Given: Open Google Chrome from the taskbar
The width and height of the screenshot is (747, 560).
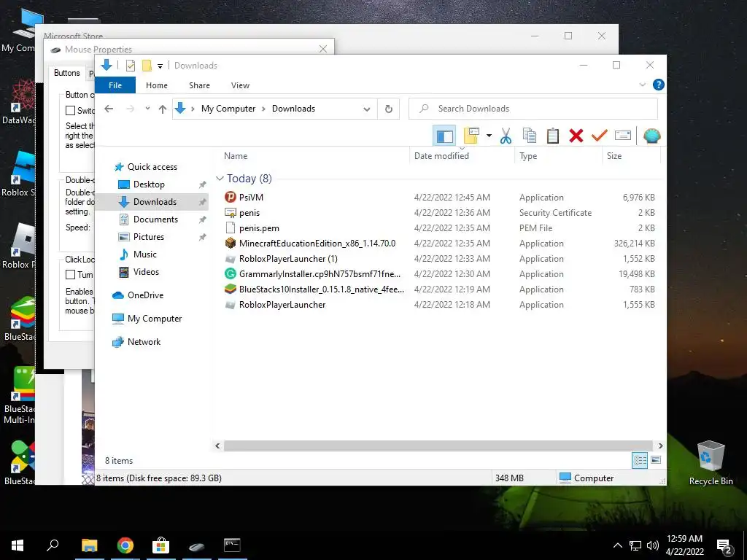Looking at the screenshot, I should [125, 545].
